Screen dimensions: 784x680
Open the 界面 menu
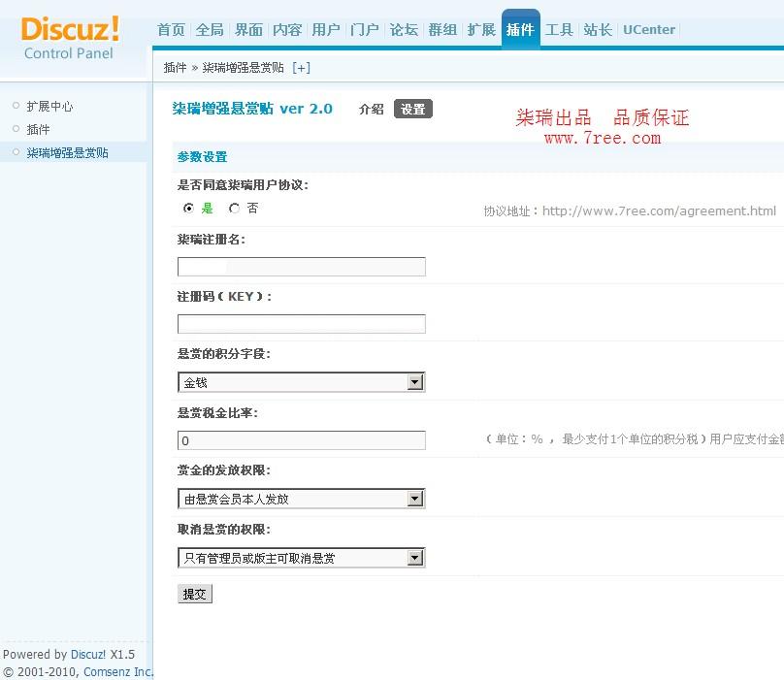click(x=248, y=29)
